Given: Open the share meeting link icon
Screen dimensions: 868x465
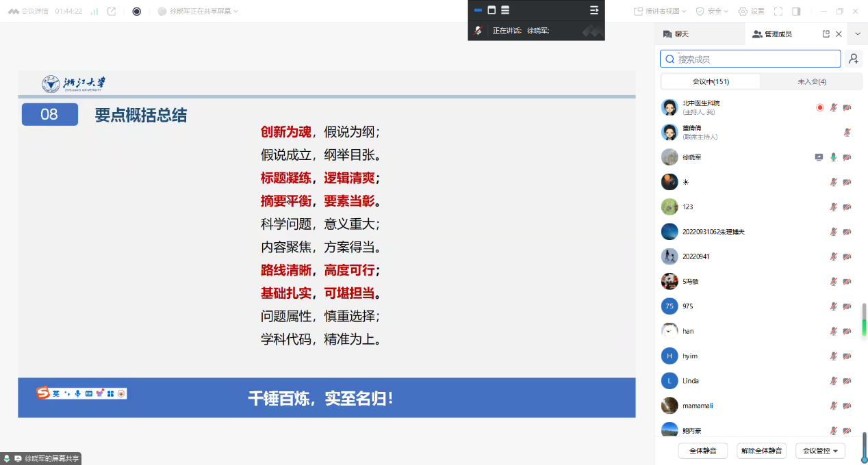Looking at the screenshot, I should (112, 11).
